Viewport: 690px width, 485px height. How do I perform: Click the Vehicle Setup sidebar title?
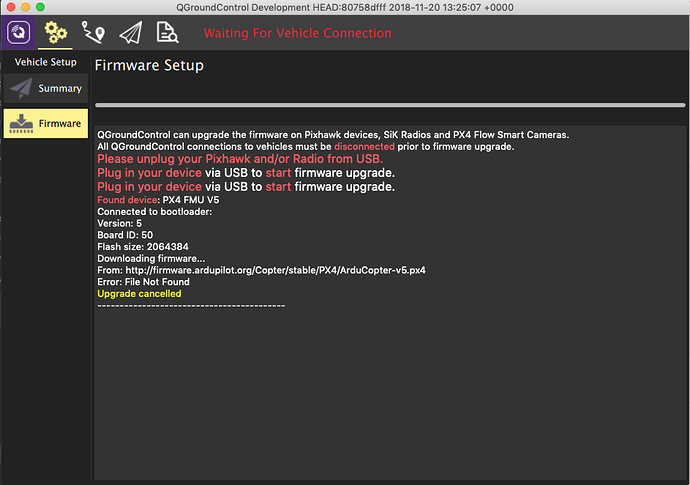[x=46, y=62]
